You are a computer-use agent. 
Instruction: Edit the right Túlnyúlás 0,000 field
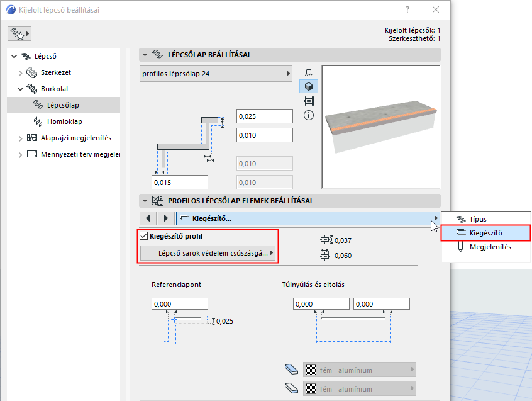click(381, 304)
